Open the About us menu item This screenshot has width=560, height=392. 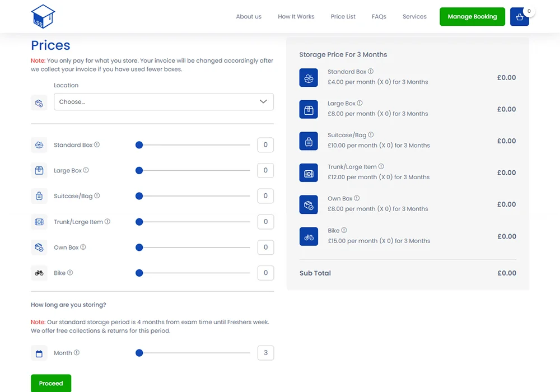[x=249, y=17]
